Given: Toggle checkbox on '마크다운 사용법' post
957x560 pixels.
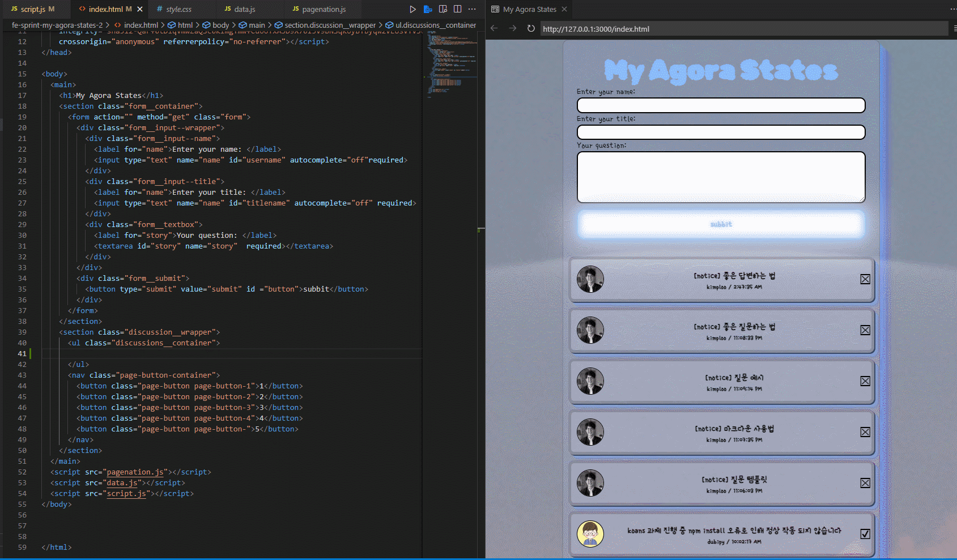Looking at the screenshot, I should pos(865,432).
